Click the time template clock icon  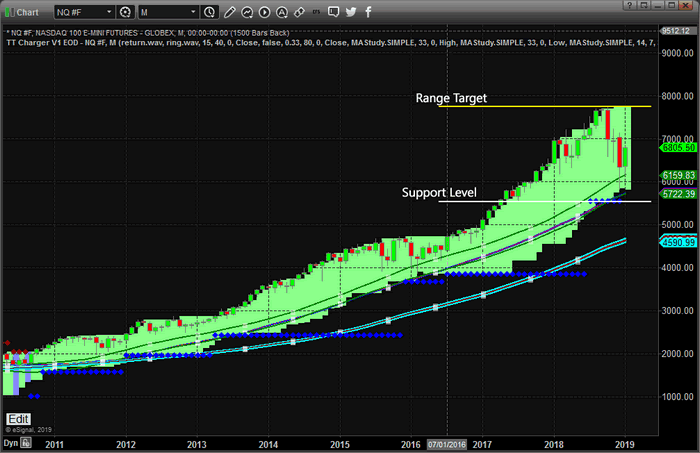click(208, 13)
